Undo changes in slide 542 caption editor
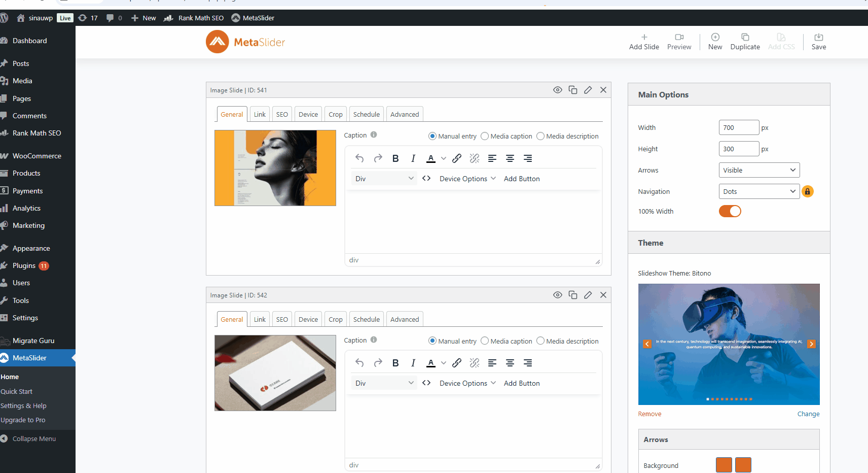868x473 pixels. pos(359,362)
